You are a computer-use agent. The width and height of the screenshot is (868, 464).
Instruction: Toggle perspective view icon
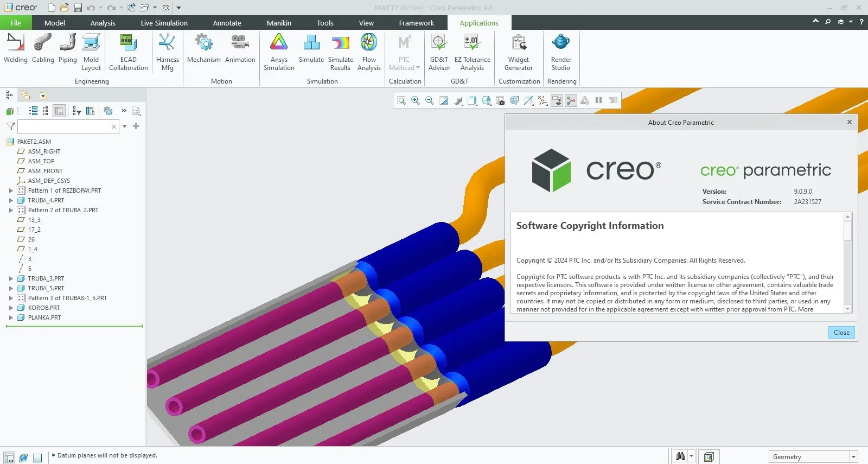pos(514,100)
